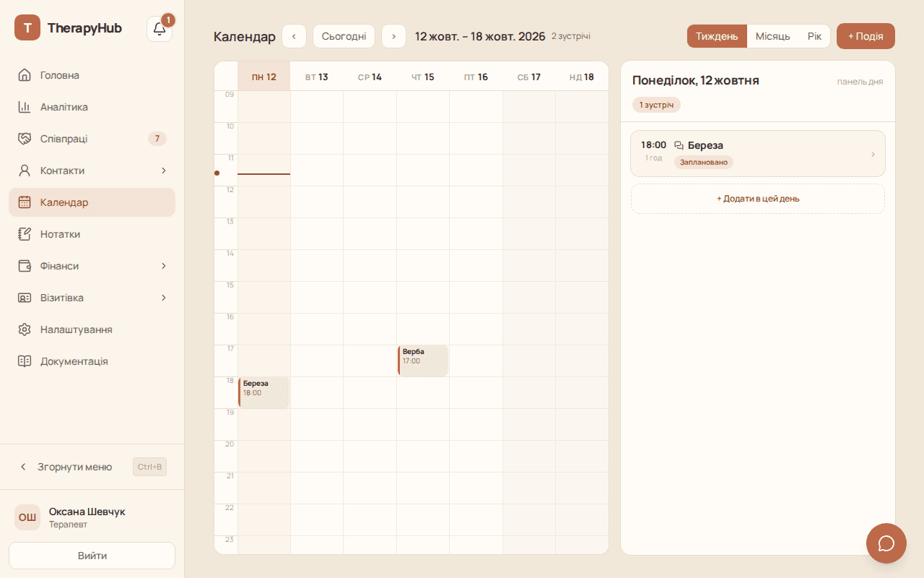
Task: Expand the Фінанси submenu chevron
Action: [x=164, y=266]
